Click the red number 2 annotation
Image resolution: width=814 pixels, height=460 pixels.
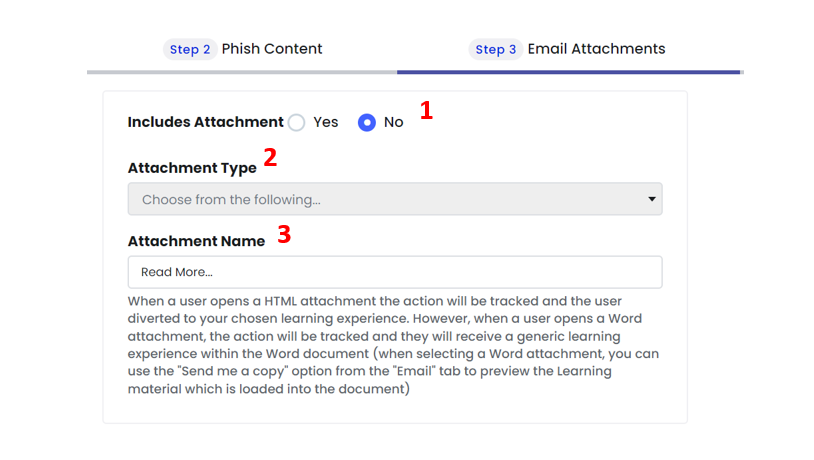tap(270, 157)
